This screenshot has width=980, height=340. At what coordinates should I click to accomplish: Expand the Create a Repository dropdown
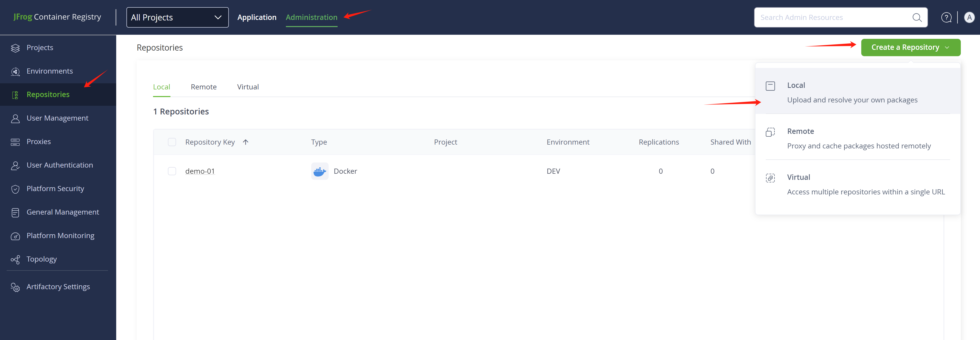910,48
